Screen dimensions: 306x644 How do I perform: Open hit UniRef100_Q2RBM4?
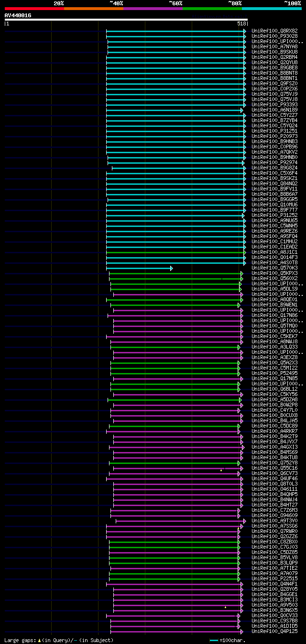pos(274,57)
